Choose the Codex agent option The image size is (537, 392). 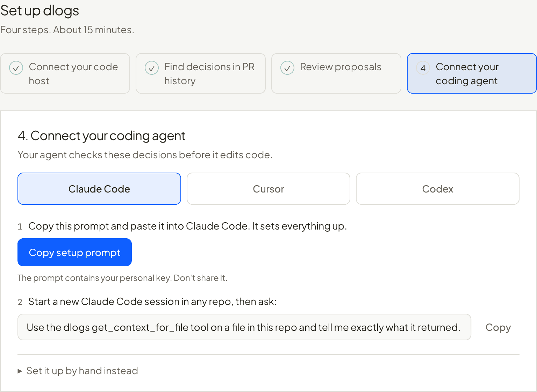[x=438, y=189]
